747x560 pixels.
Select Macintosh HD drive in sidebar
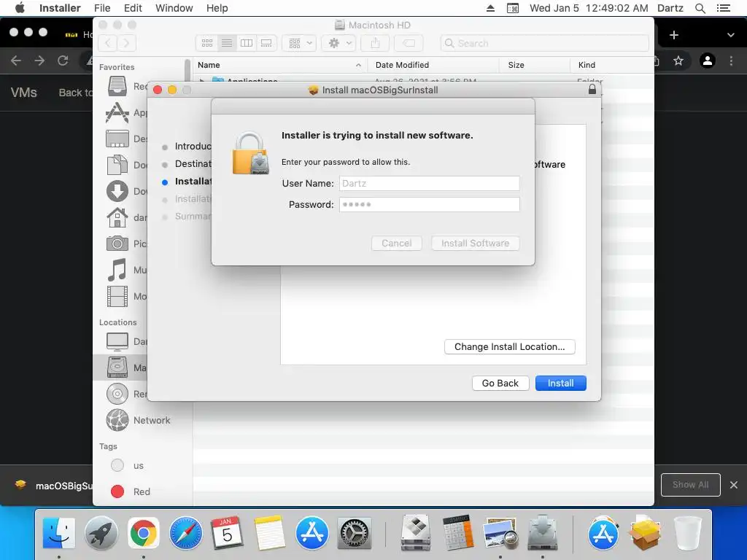pyautogui.click(x=120, y=367)
